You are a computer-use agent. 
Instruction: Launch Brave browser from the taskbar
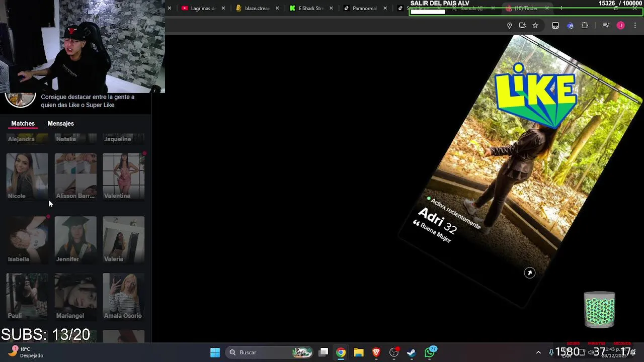click(x=376, y=352)
